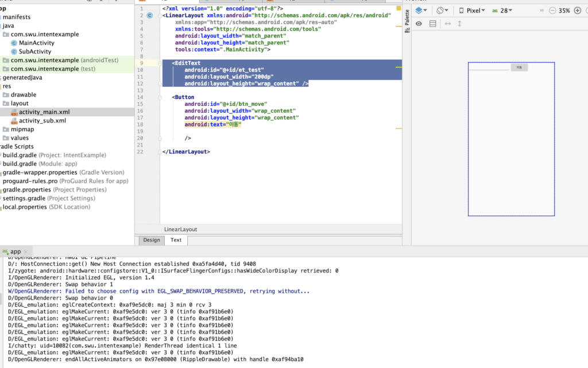Click the W/OpenGLRenderer warning log line
Viewport: 588px width, 368px height.
(x=158, y=292)
